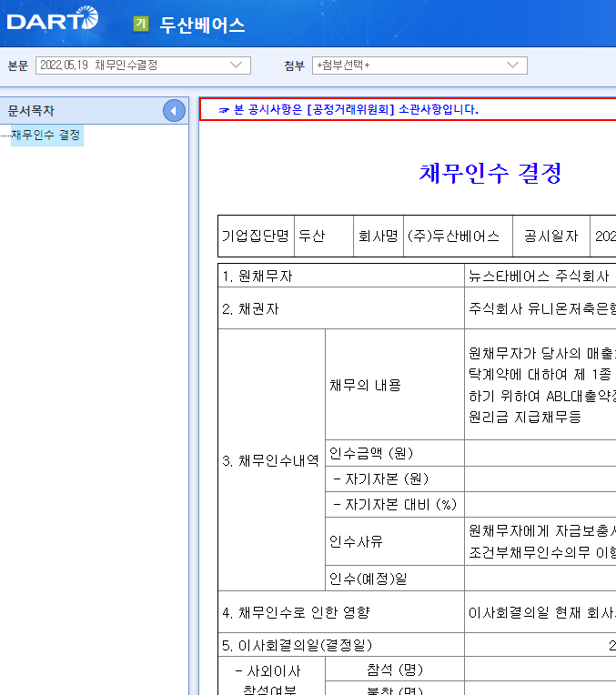
Task: Click the 기업집단명 table cell
Action: 256,236
